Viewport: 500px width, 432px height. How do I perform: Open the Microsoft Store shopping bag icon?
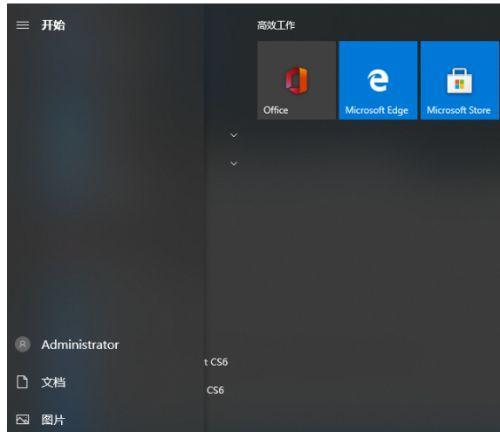click(x=459, y=81)
